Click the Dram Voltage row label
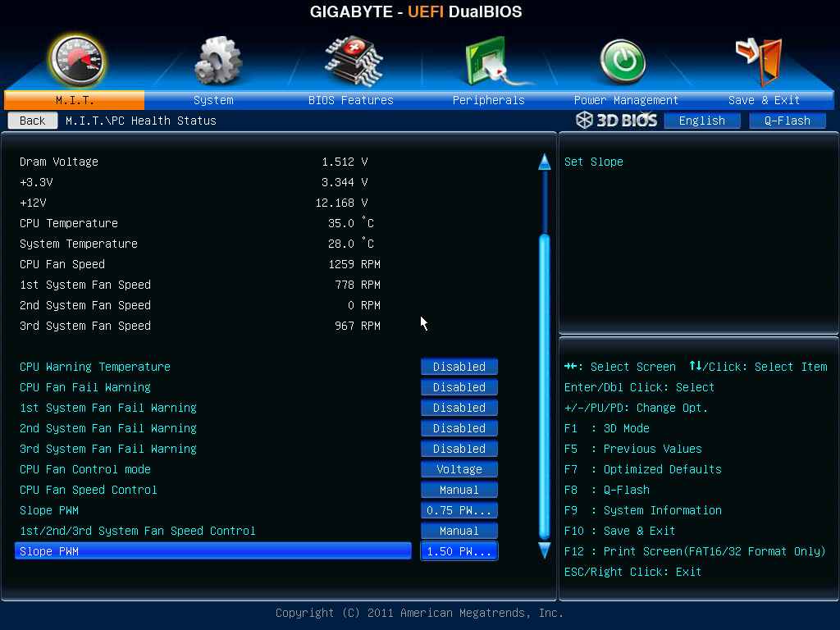This screenshot has width=840, height=630. [59, 162]
